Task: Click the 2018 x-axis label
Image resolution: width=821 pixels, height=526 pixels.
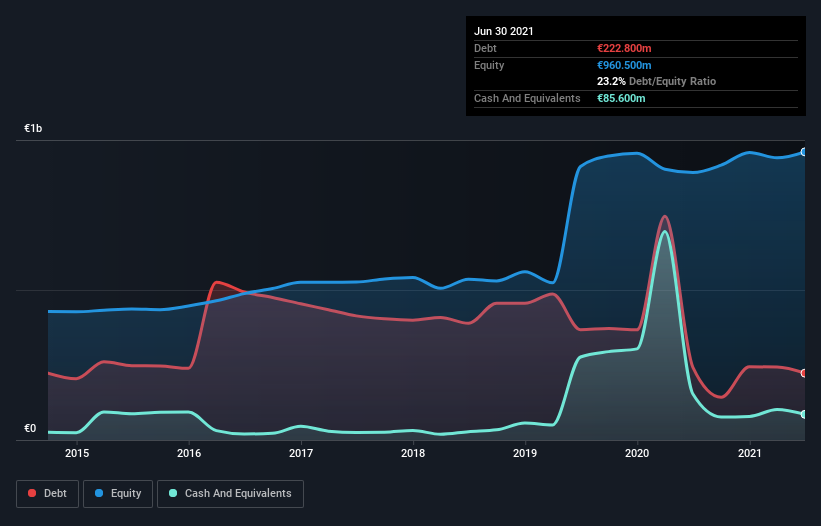Action: 413,453
